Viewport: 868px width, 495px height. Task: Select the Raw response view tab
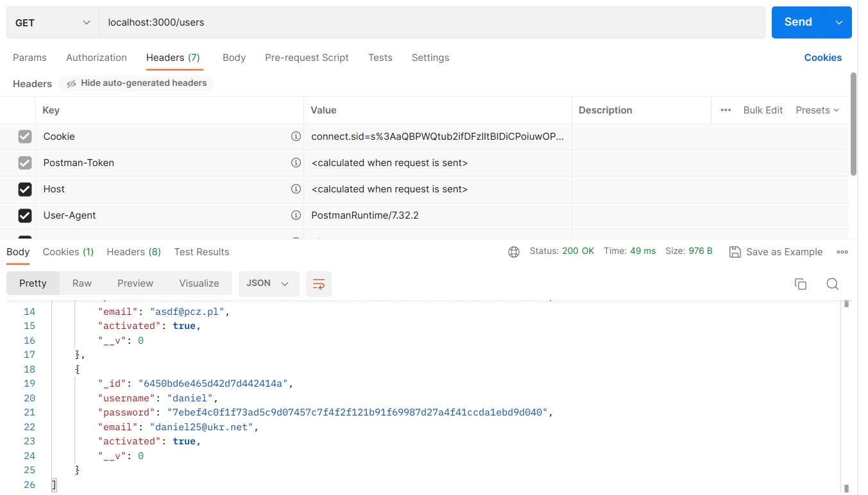tap(82, 283)
